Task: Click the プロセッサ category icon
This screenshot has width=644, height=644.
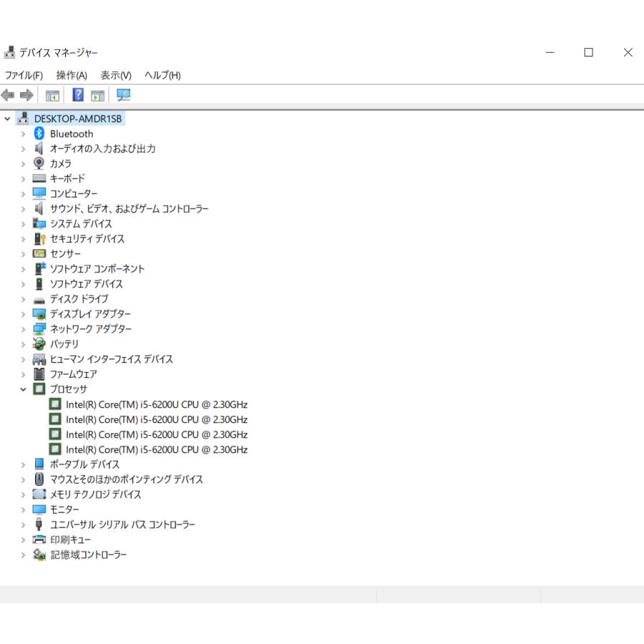Action: click(39, 389)
